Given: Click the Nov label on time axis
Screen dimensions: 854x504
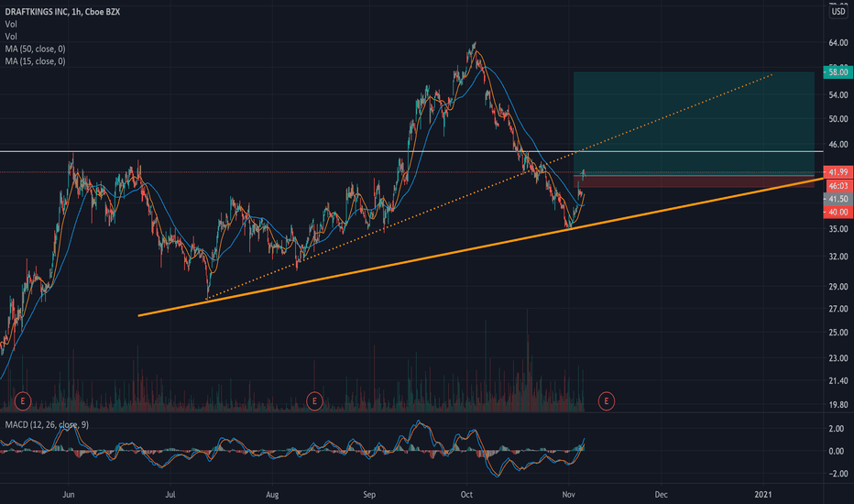Looking at the screenshot, I should coord(569,495).
